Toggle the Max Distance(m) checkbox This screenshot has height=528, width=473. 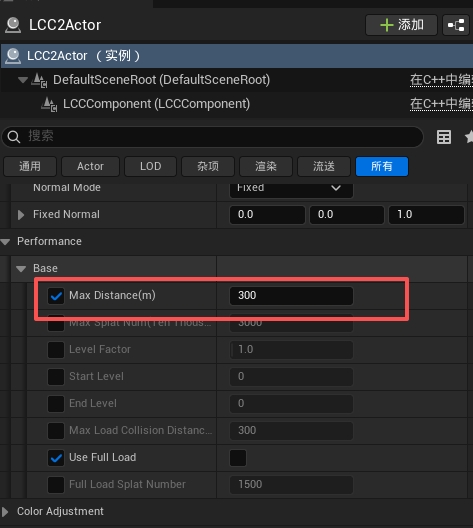[56, 296]
